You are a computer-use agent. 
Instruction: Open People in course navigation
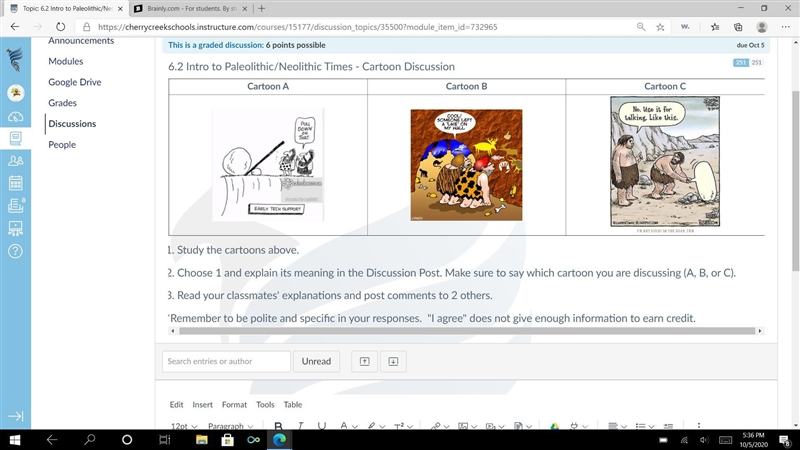pyautogui.click(x=62, y=145)
